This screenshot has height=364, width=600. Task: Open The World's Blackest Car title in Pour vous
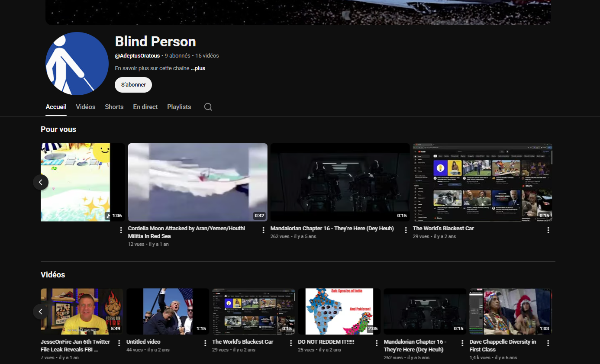(x=443, y=229)
